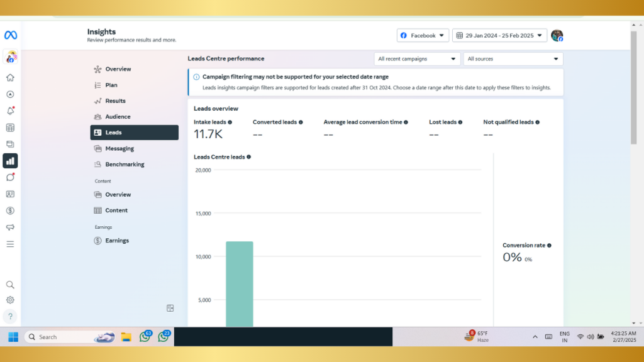Open the Earnings section
The height and width of the screenshot is (362, 644).
pos(117,241)
